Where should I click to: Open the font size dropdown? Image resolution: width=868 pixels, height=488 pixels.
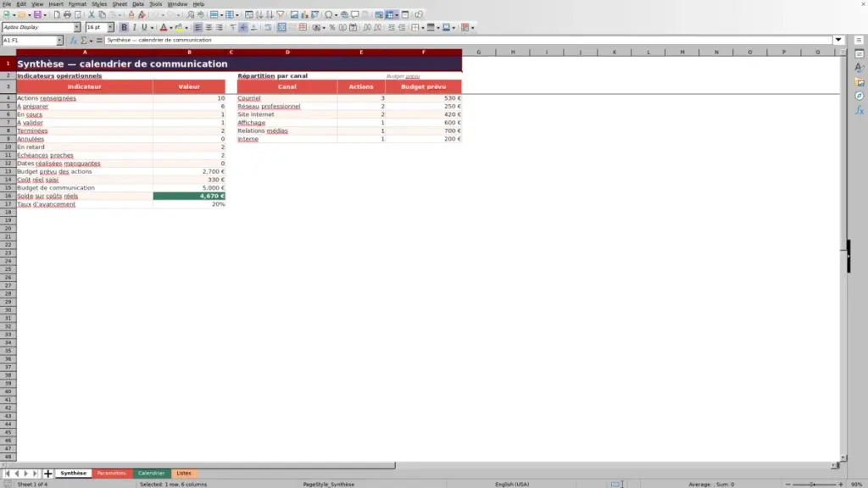[x=110, y=27]
